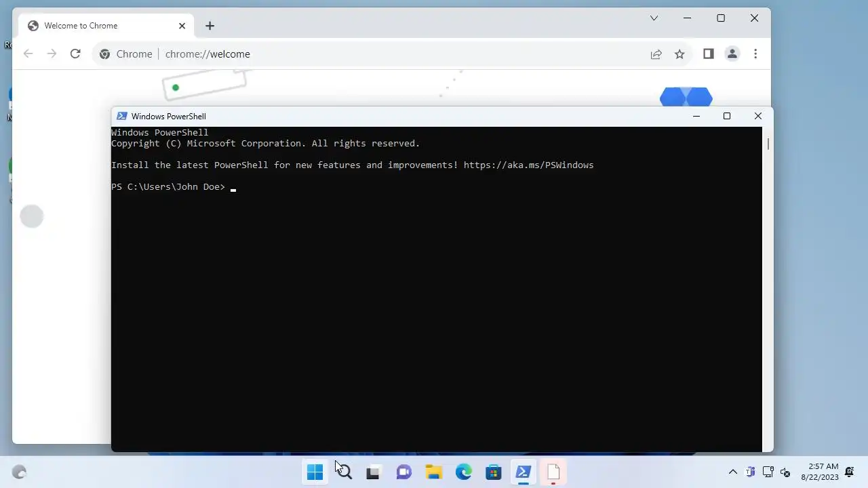Open the clock showing 2:57 AM

[819, 472]
